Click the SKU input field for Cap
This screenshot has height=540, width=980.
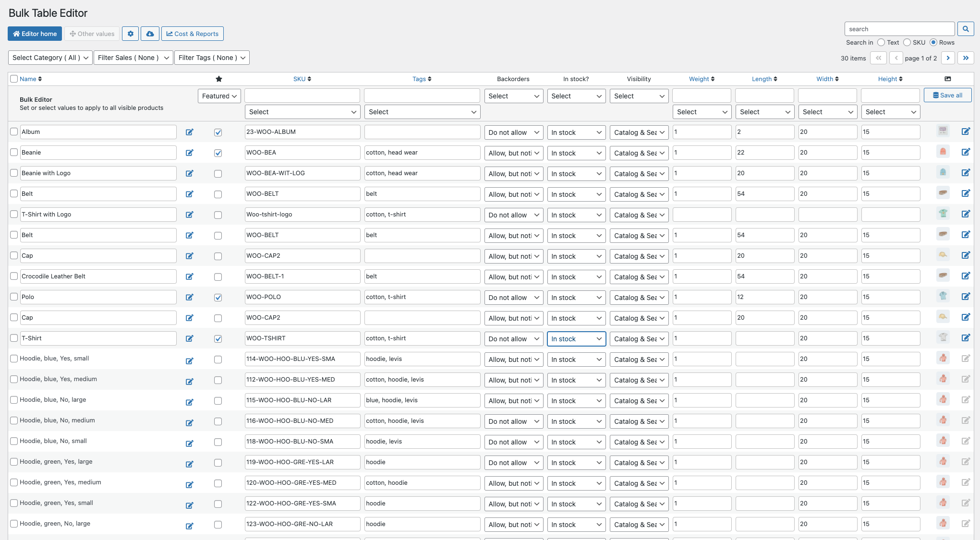point(301,255)
